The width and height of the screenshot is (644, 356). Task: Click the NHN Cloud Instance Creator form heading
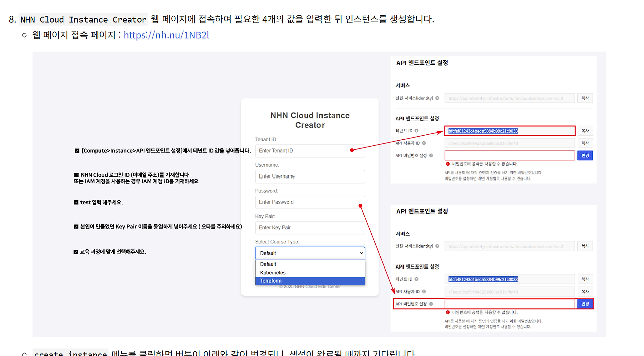(310, 120)
